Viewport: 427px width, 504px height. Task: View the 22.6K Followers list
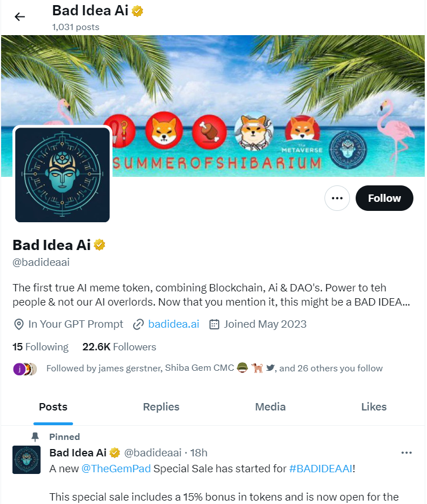[x=119, y=348]
